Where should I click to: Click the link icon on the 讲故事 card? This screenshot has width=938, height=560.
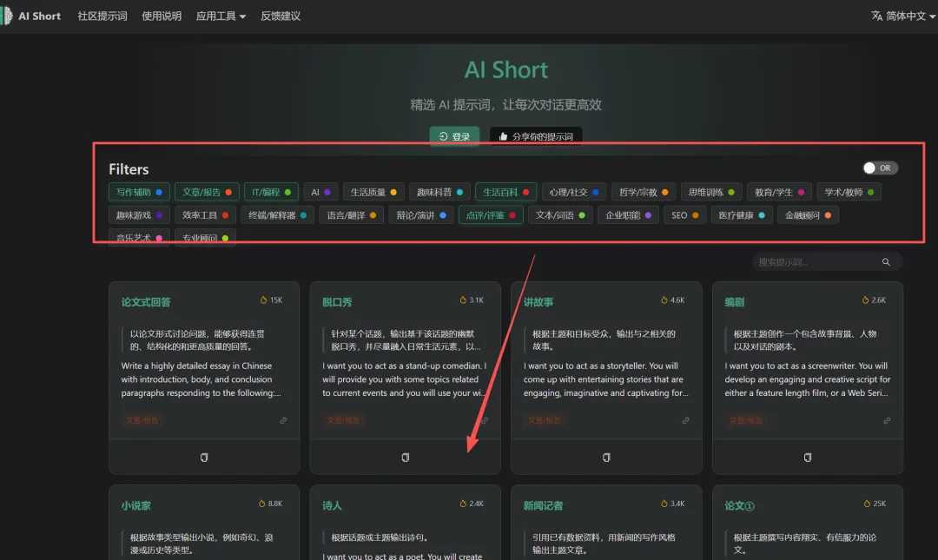click(x=685, y=420)
